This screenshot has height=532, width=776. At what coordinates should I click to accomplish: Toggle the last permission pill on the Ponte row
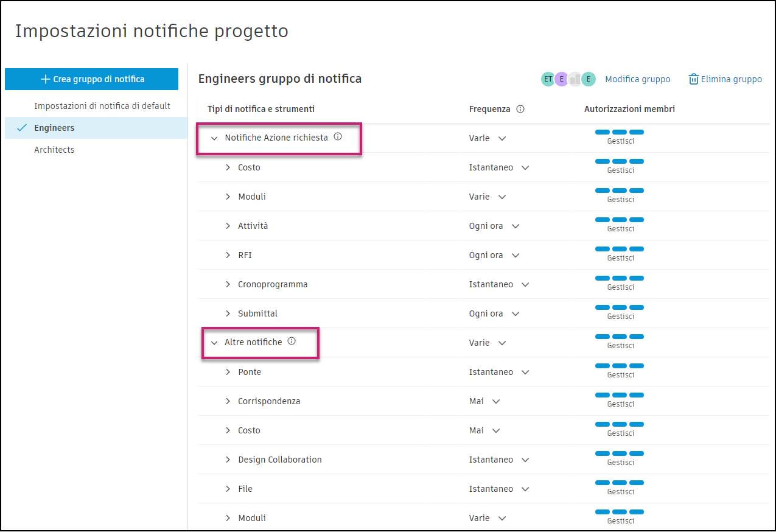(x=637, y=366)
